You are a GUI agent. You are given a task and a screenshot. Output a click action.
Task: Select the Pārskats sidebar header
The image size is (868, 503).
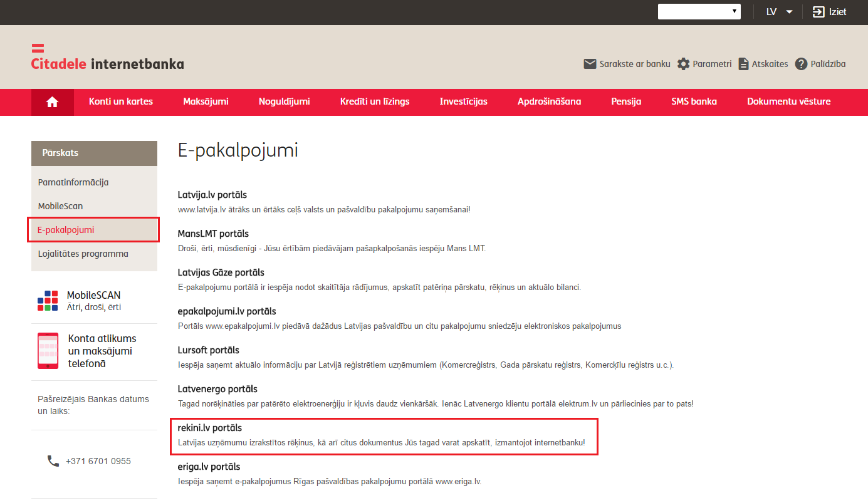94,153
